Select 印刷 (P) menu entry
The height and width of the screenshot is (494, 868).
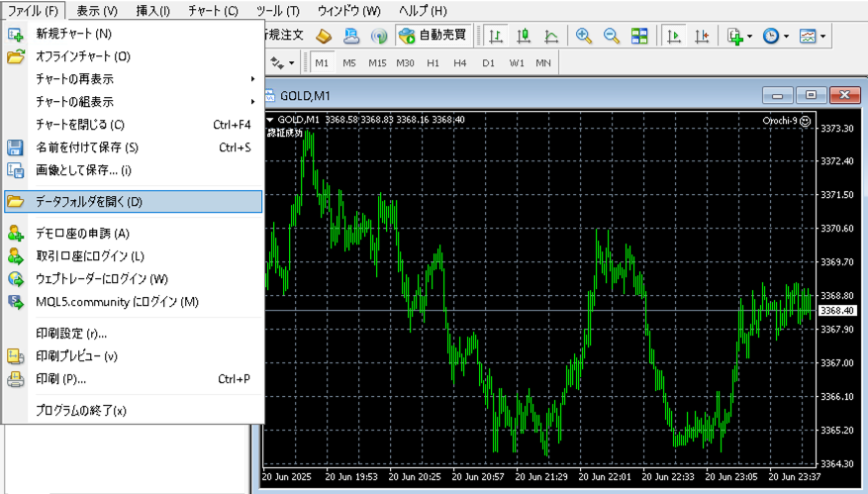pos(133,379)
